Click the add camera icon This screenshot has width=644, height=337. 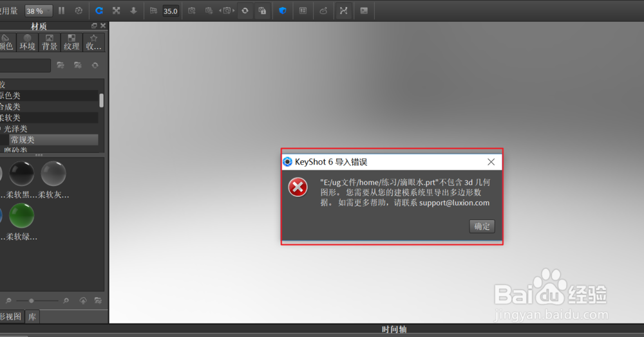click(x=192, y=11)
